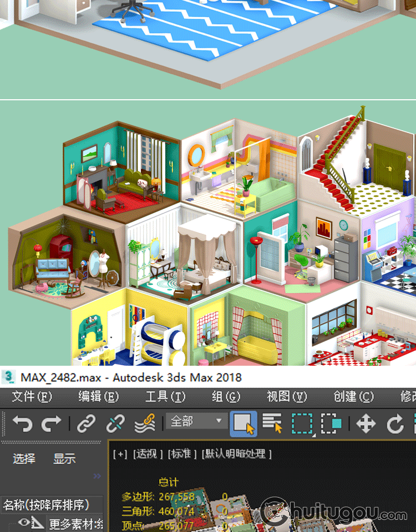Screen dimensions: 416x532
Task: Open the 默认明暗处理 shading menu
Action: 237,454
